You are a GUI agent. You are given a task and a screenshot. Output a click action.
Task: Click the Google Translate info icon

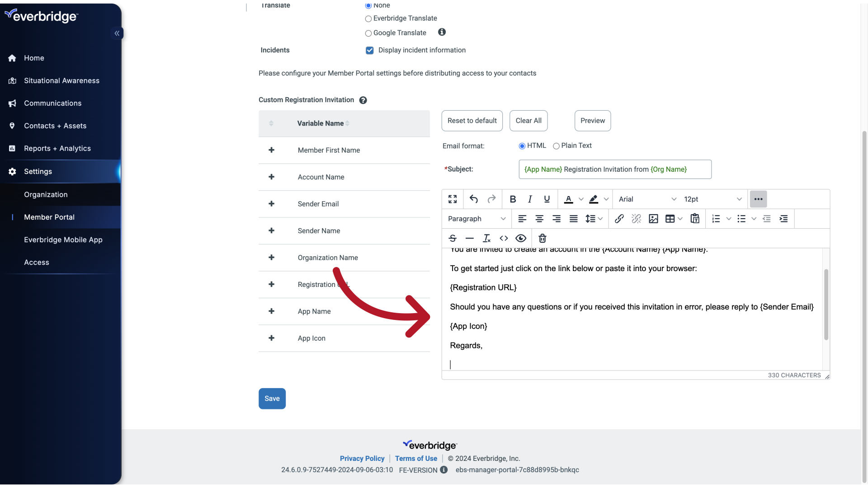click(x=442, y=32)
